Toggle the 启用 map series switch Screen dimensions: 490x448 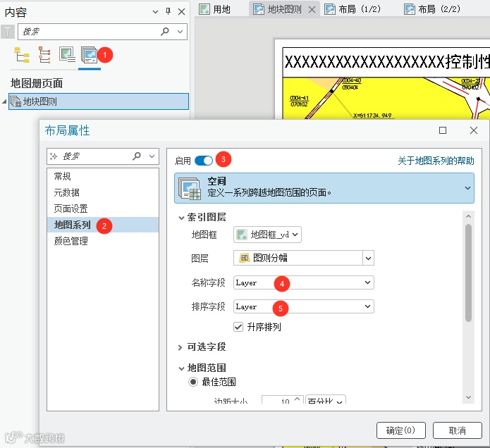(204, 161)
